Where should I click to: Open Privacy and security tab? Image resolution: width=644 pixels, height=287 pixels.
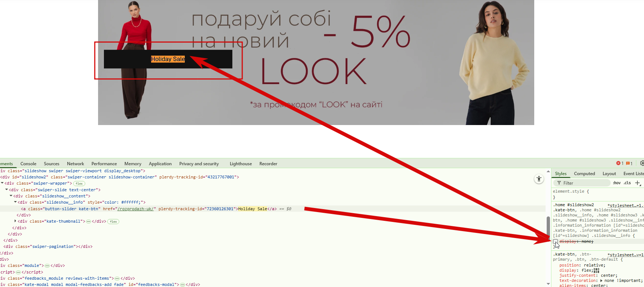click(199, 164)
